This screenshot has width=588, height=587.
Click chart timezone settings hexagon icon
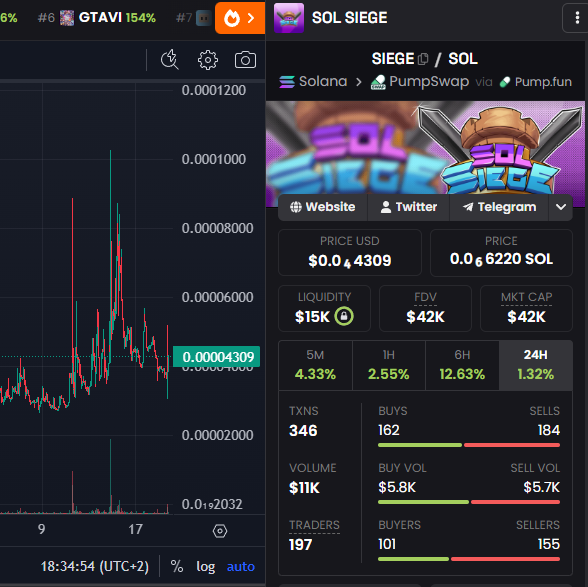220,531
